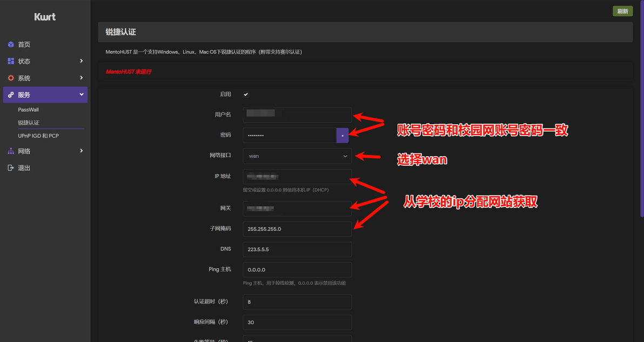Open the PassWall submenu item
This screenshot has width=644, height=342.
28,110
